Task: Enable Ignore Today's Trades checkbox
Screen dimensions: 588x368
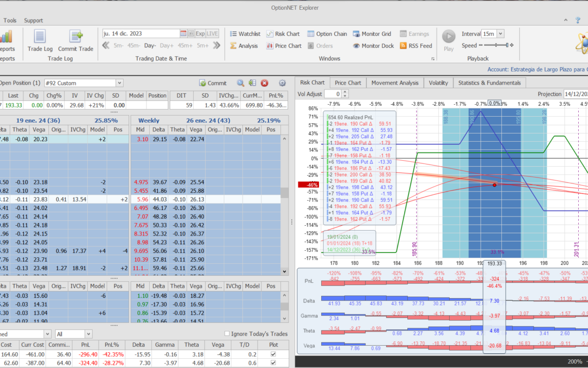Action: [227, 334]
